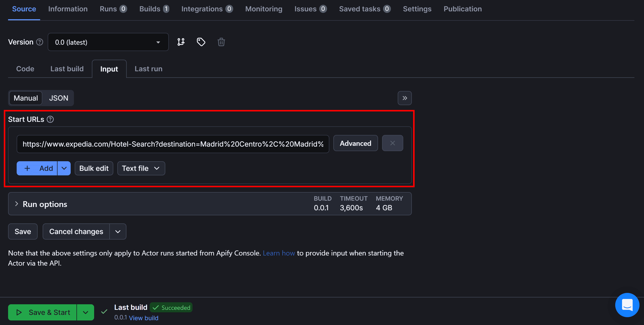This screenshot has width=644, height=325.
Task: Open version history via the branch icon
Action: tap(181, 42)
